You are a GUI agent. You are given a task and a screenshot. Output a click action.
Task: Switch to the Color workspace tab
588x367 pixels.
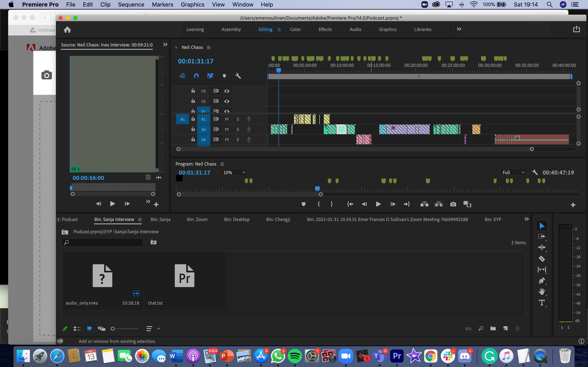[295, 29]
